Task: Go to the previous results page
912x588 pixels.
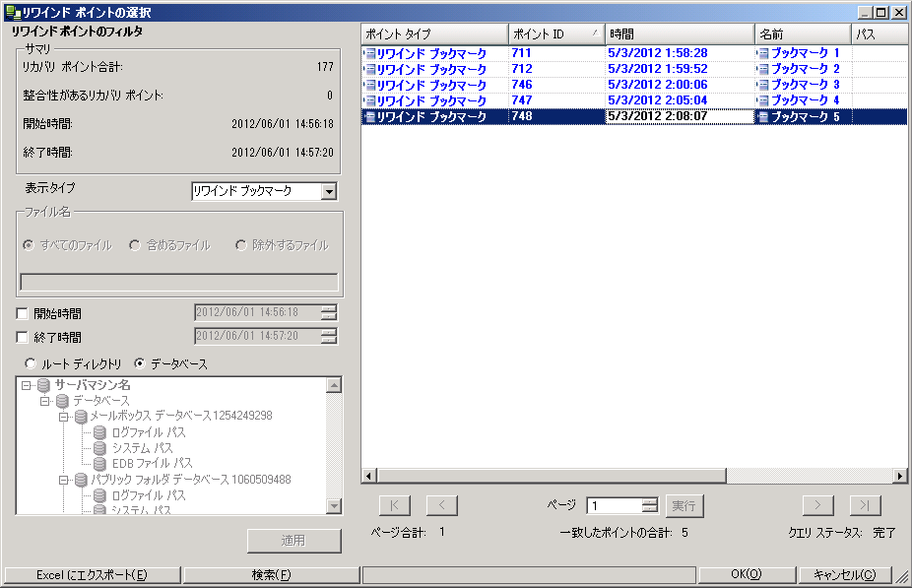Action: [x=441, y=505]
